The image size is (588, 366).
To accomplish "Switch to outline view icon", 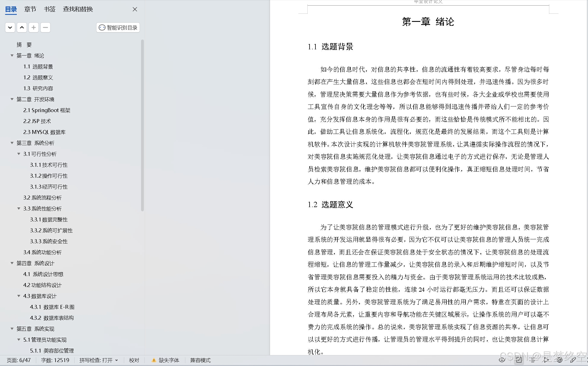I will pyautogui.click(x=532, y=360).
